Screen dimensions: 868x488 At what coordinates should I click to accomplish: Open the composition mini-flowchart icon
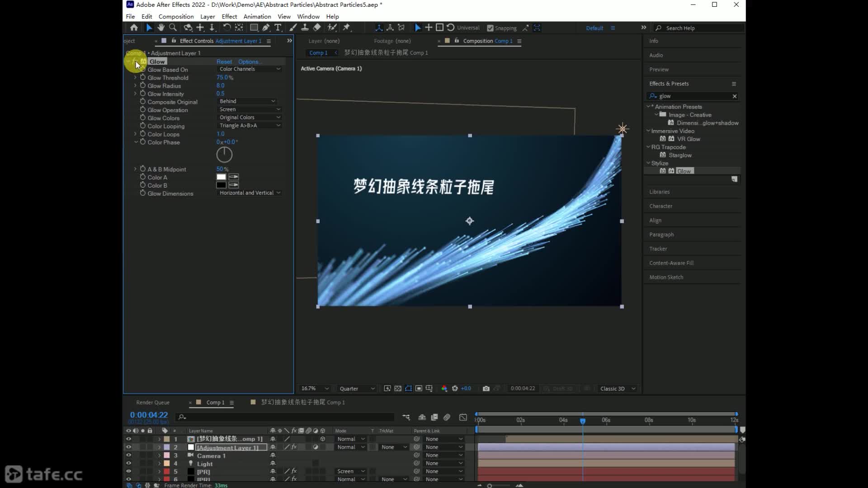click(x=406, y=417)
